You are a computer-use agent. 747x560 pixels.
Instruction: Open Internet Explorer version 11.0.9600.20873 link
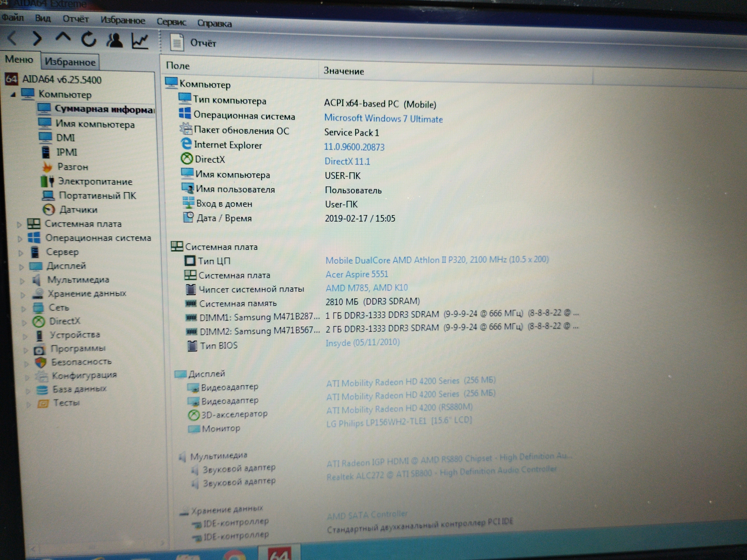[354, 147]
